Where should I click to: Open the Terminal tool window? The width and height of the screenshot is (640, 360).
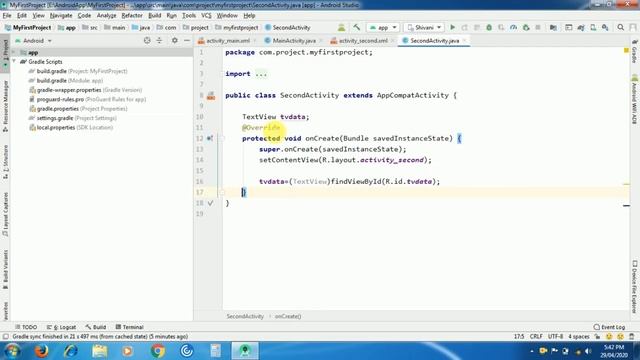(x=129, y=327)
